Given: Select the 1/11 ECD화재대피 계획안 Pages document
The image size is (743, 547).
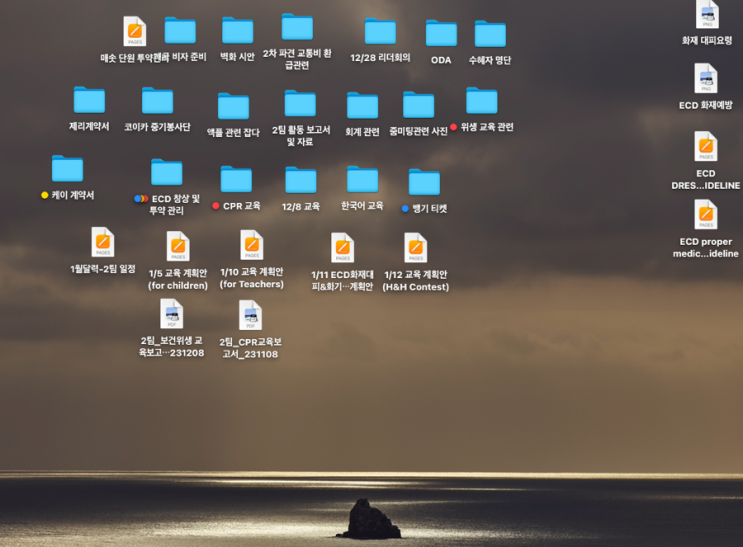Looking at the screenshot, I should click(343, 247).
